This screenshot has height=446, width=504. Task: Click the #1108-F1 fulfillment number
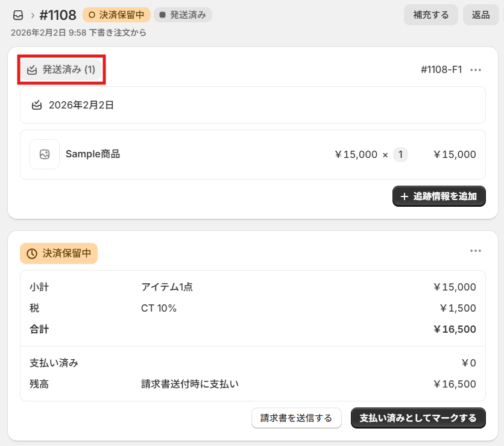[441, 70]
